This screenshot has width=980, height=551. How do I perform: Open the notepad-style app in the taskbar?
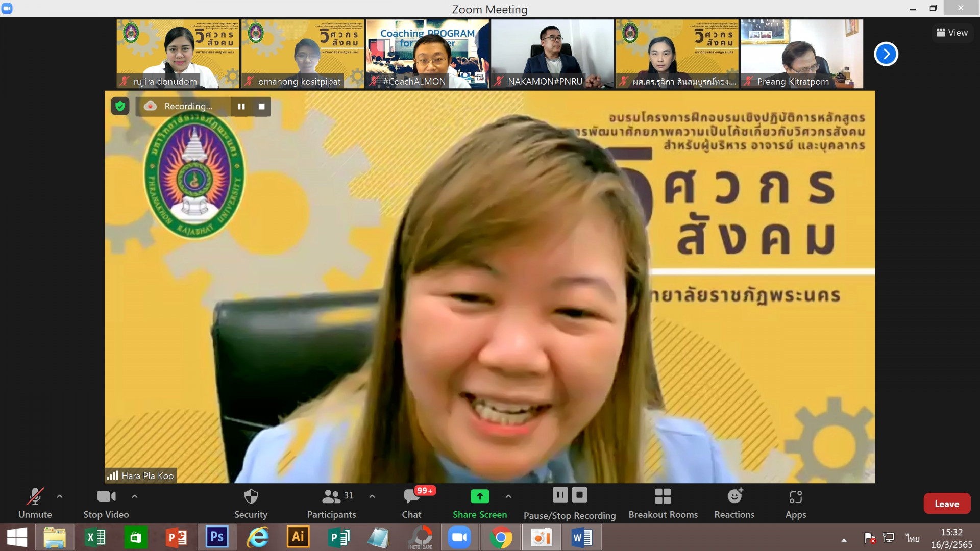point(379,537)
